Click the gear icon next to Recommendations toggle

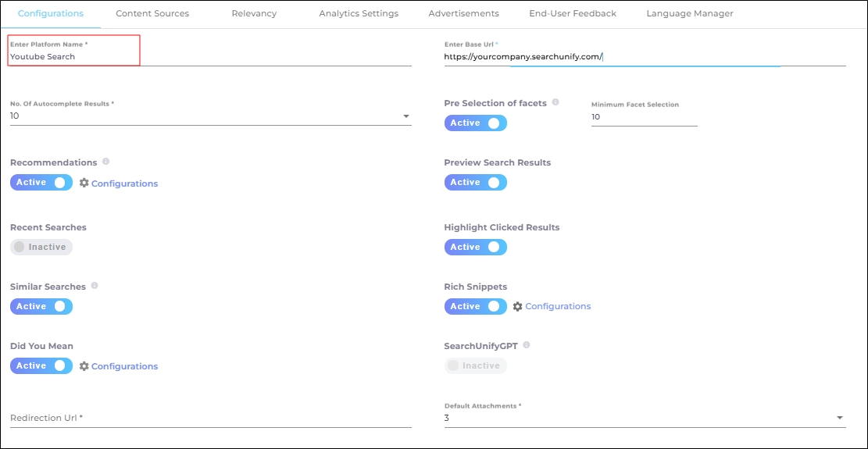coord(84,183)
